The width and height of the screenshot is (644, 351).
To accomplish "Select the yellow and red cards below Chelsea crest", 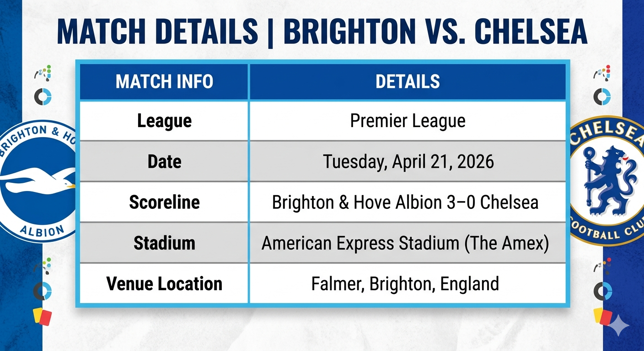I will pos(602,316).
